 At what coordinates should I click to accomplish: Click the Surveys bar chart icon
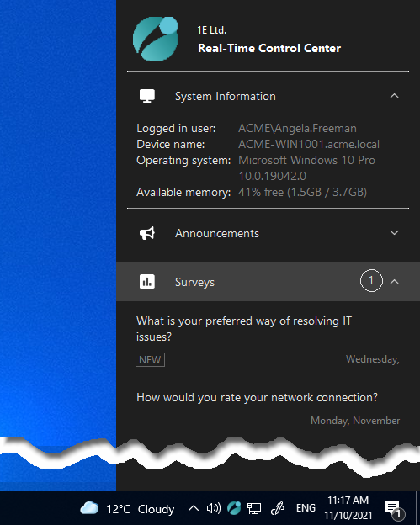click(147, 282)
